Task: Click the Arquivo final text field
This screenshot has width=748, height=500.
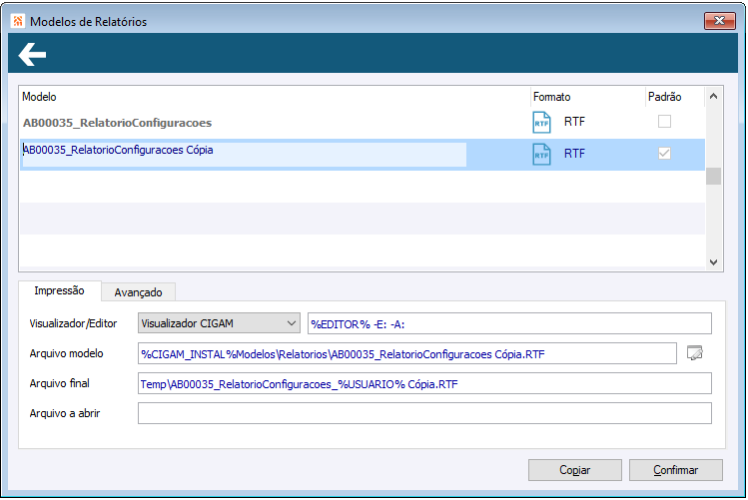Action: click(424, 383)
